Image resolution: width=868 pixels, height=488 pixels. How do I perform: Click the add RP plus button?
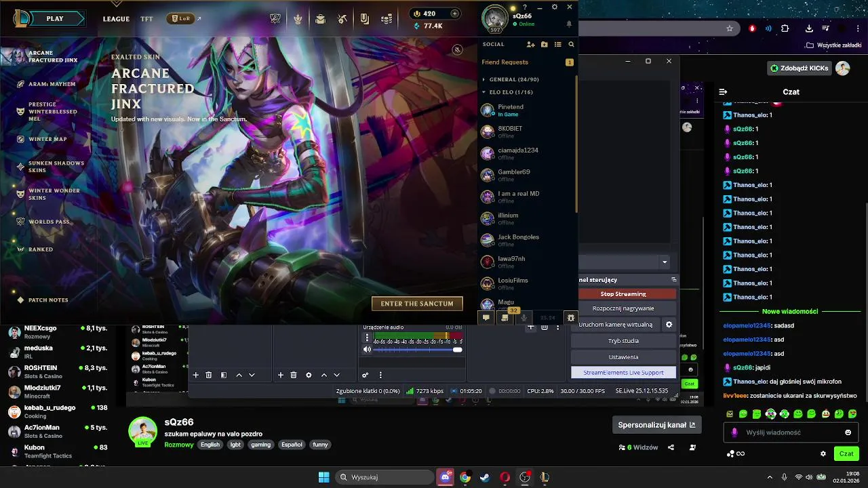coord(454,14)
